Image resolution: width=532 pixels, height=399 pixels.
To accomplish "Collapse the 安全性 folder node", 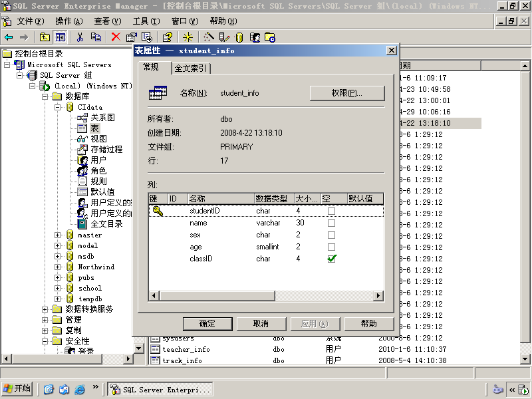I will coord(45,341).
